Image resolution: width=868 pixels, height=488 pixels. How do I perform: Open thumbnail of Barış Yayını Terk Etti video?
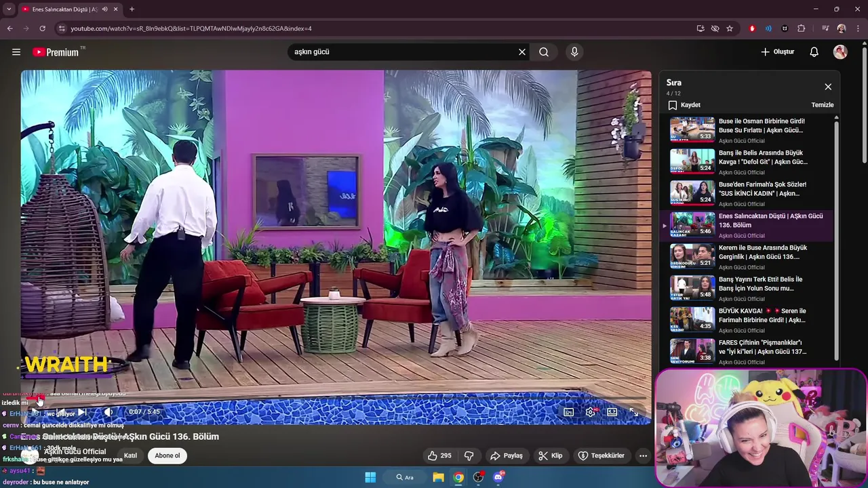[x=692, y=288]
